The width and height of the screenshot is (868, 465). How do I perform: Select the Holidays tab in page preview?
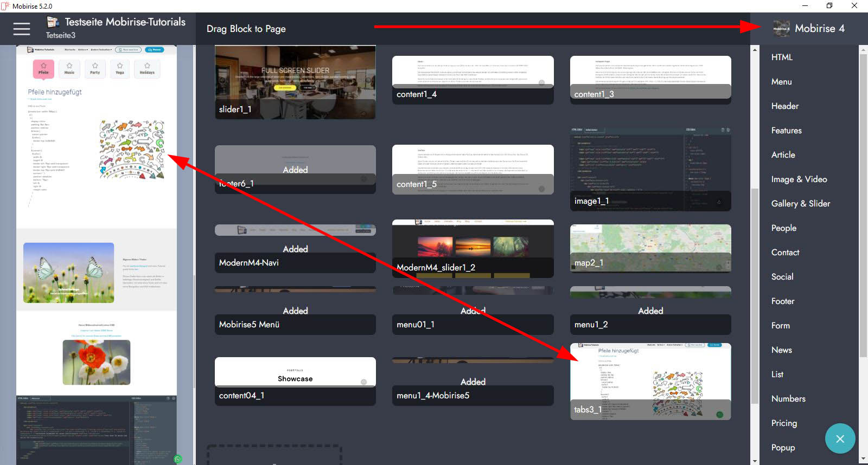(x=147, y=69)
